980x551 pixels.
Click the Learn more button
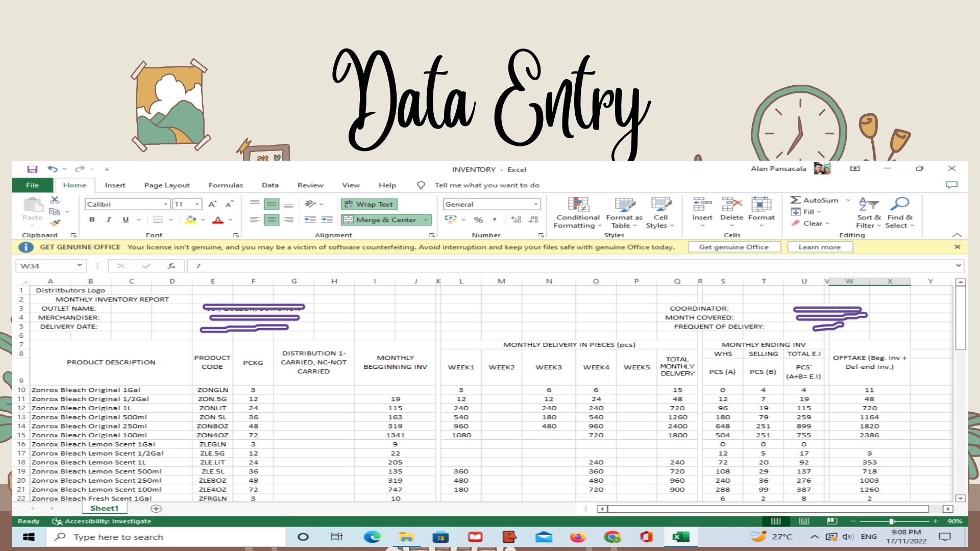819,247
